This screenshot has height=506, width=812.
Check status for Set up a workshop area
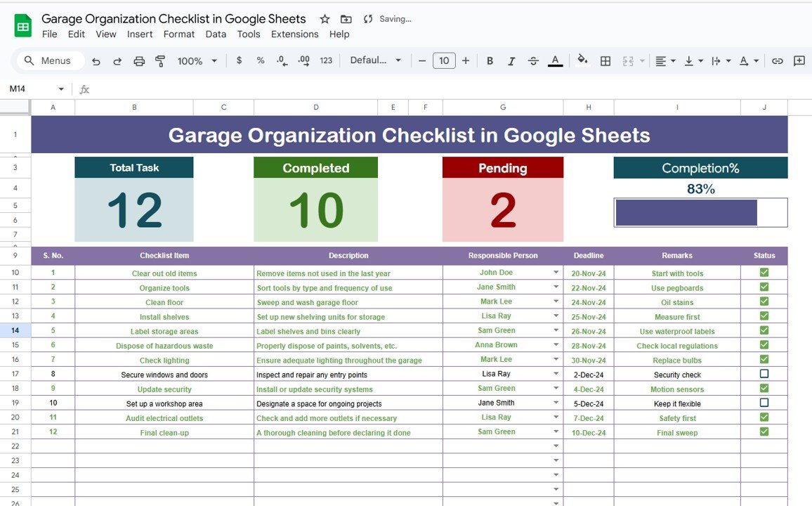(x=764, y=403)
